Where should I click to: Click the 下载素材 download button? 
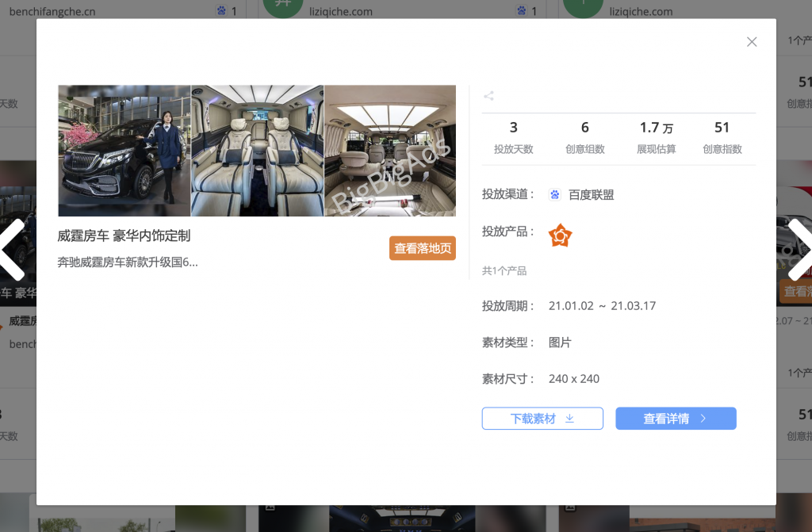[542, 419]
